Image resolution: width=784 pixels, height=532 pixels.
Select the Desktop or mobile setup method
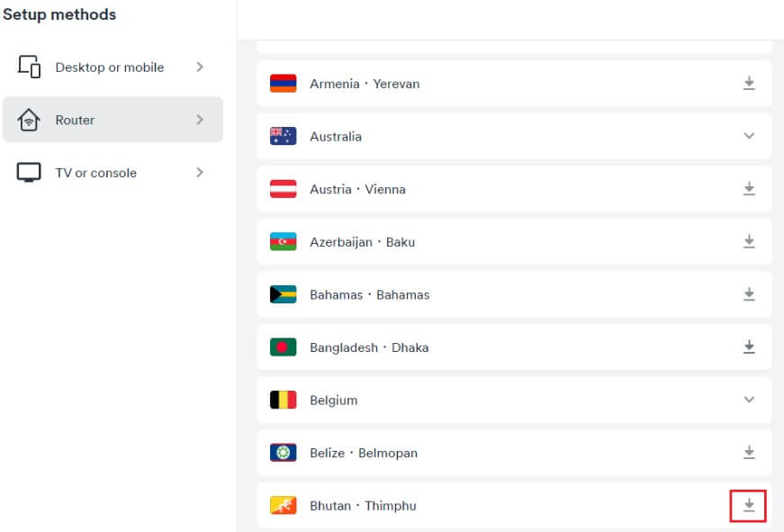coord(110,68)
